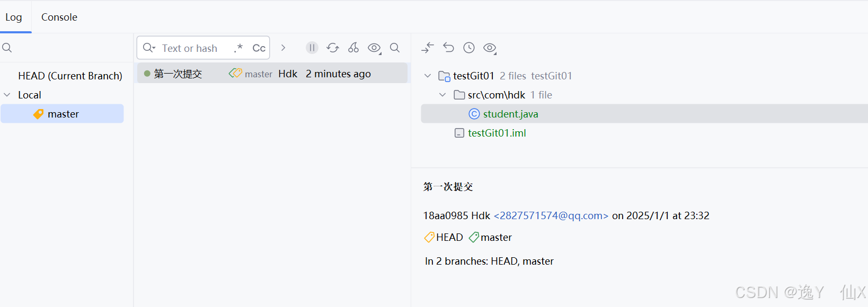Toggle match case Cc option

pos(259,48)
